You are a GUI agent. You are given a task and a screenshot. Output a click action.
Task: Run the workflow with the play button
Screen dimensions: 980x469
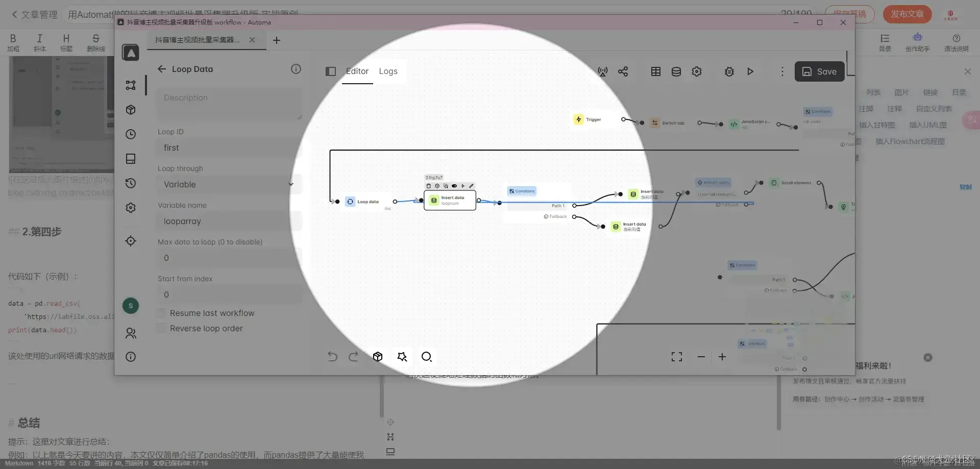[750, 71]
